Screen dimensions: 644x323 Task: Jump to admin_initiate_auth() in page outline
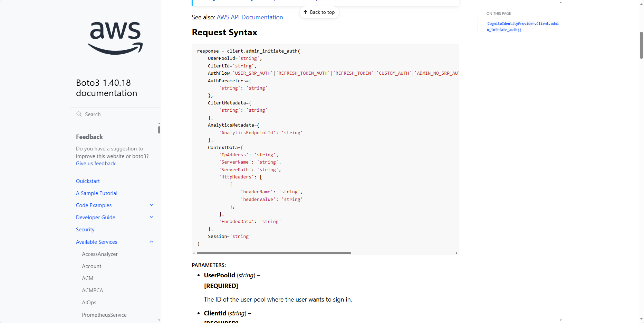coord(522,27)
